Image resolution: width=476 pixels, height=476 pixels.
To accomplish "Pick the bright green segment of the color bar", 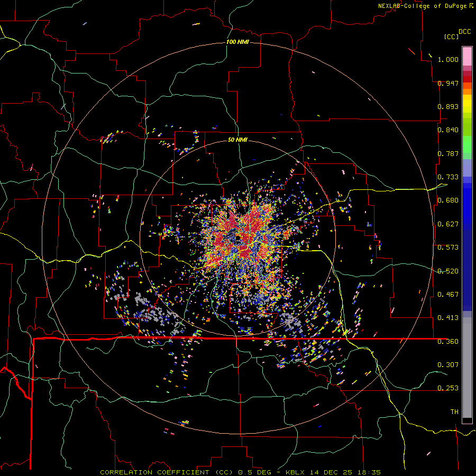I will tap(467, 144).
